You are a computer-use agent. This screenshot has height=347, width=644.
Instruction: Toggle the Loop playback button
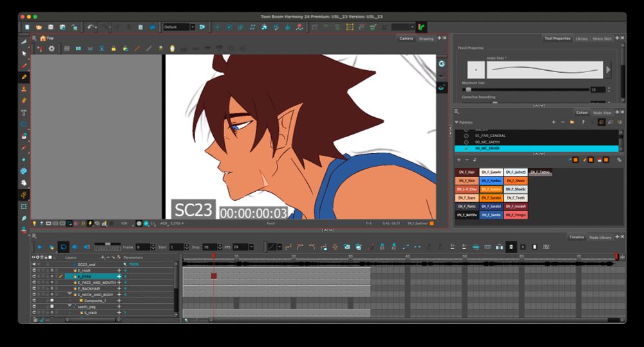[63, 247]
